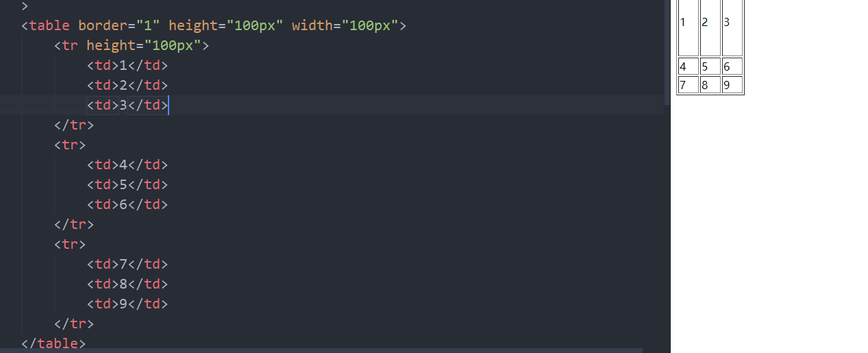Select cell 7 in the rendered table
Image resolution: width=868 pixels, height=353 pixels.
pyautogui.click(x=689, y=85)
